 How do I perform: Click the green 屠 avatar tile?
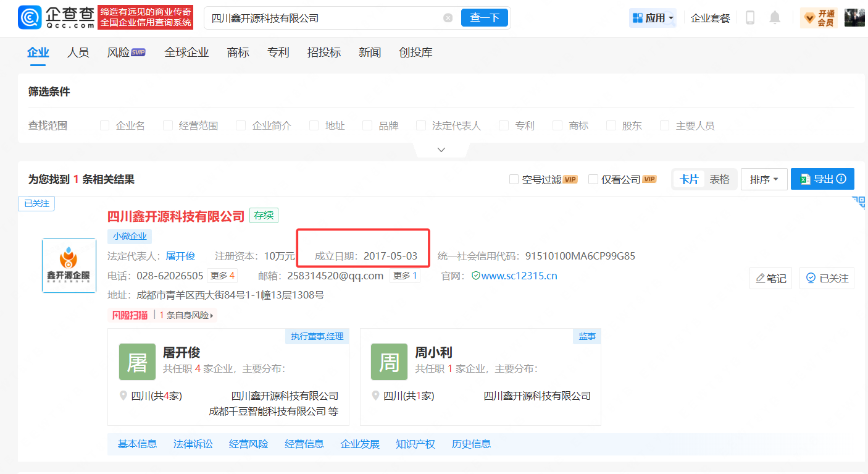(x=137, y=362)
